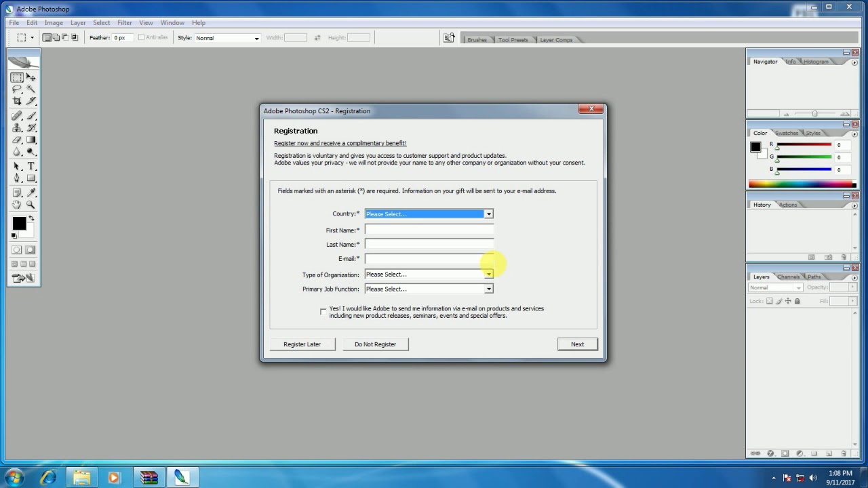868x488 pixels.
Task: Select the Gradient tool
Action: [31, 140]
